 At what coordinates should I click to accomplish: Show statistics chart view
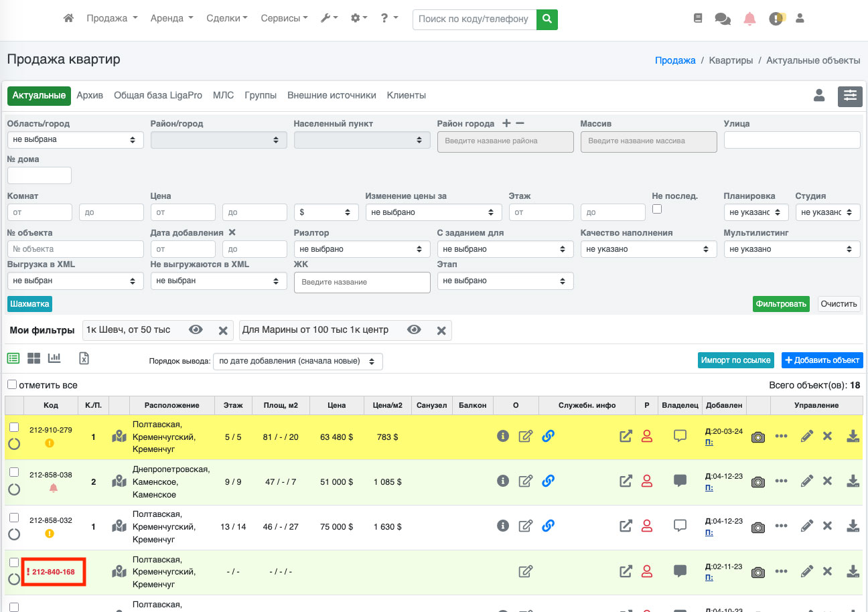click(x=54, y=358)
